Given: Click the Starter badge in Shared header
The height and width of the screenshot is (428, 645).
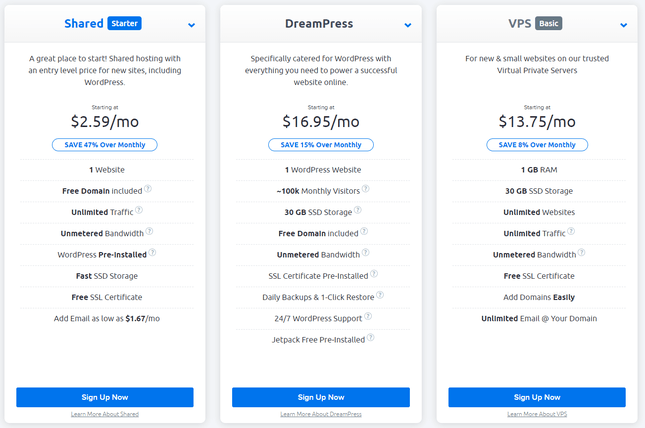Looking at the screenshot, I should 124,23.
